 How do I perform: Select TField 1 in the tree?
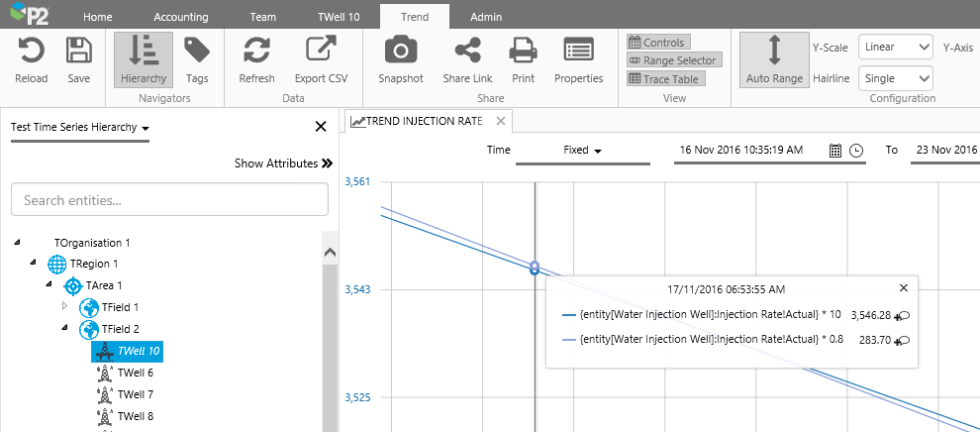pos(120,307)
